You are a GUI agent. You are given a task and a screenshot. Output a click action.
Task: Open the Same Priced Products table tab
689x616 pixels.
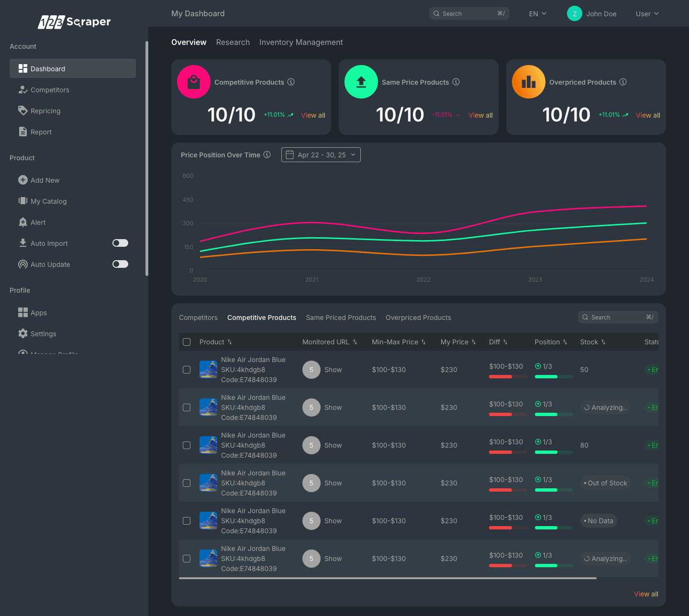(x=341, y=317)
